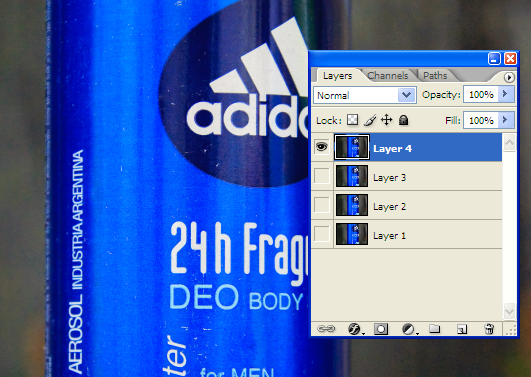Open the layer style fx menu
This screenshot has height=377, width=531.
coord(355,329)
